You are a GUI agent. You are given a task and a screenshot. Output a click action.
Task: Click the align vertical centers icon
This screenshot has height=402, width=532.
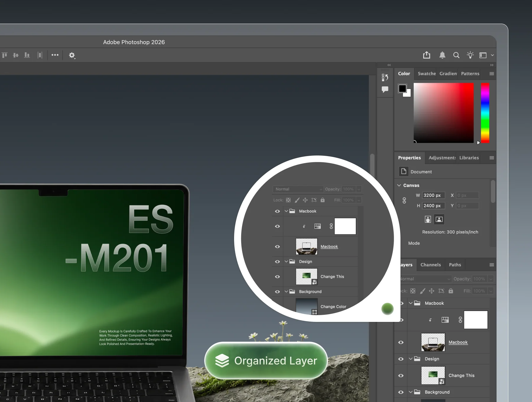(16, 55)
